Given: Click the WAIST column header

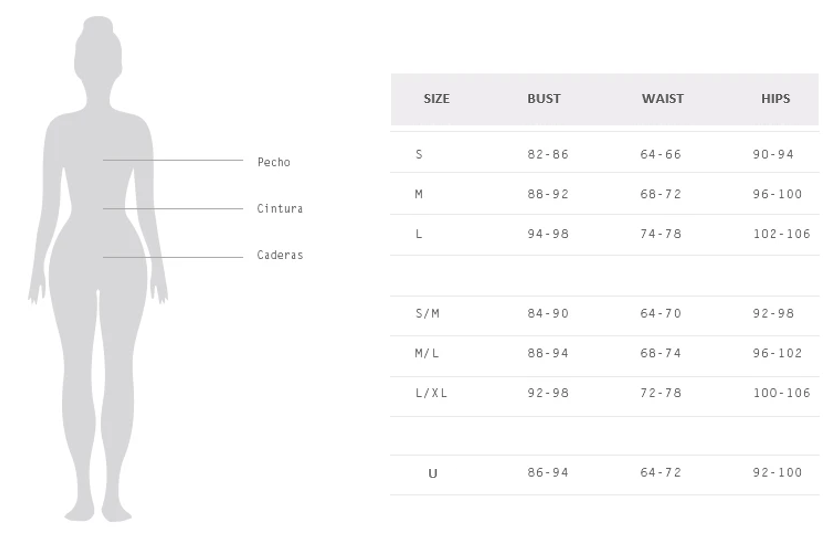Looking at the screenshot, I should pos(663,99).
